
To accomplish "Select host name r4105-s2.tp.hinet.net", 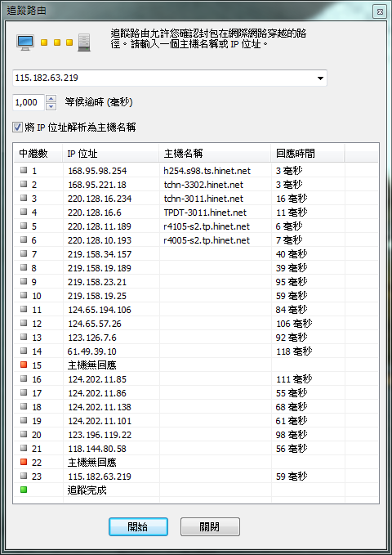I will click(207, 226).
